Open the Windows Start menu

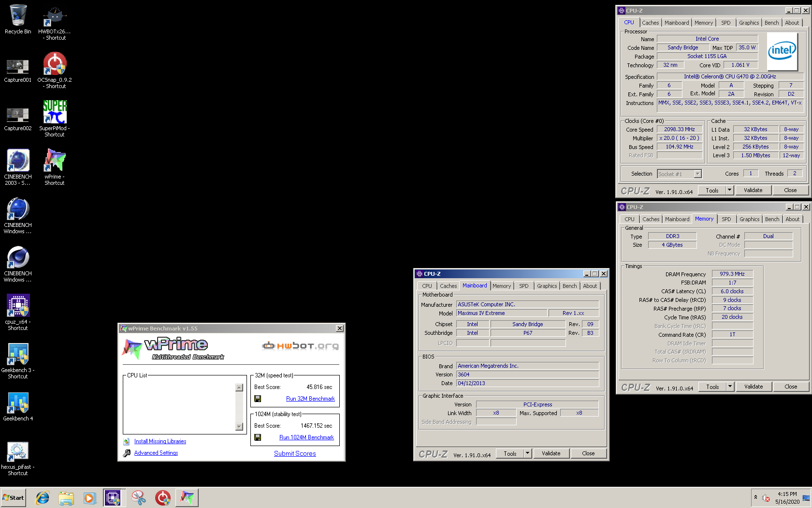[13, 497]
